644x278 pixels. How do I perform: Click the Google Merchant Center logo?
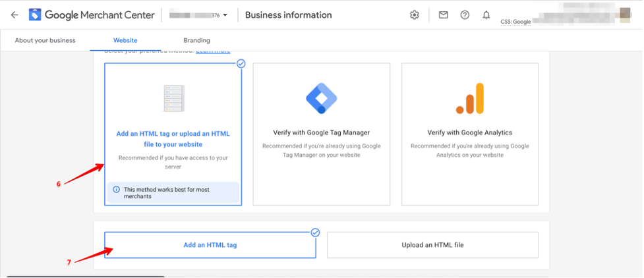click(92, 15)
